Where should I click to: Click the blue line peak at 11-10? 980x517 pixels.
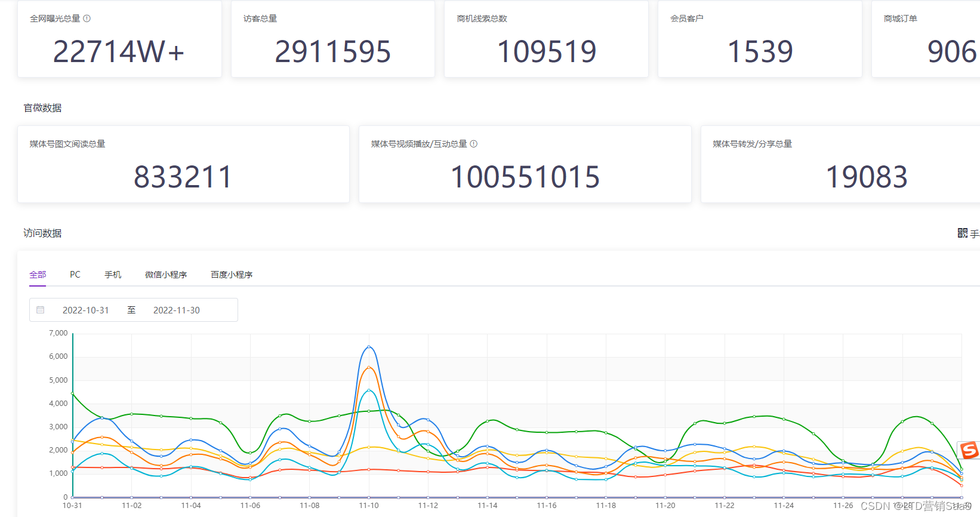tap(369, 347)
